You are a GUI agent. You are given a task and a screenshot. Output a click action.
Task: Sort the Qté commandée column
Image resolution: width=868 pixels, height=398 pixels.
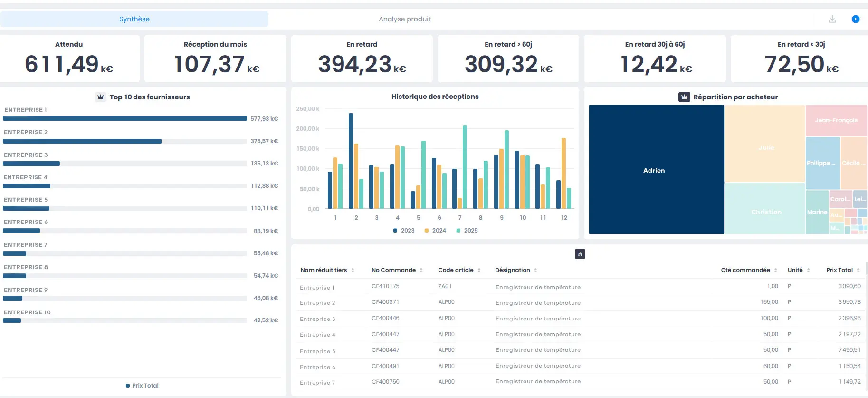coord(775,270)
